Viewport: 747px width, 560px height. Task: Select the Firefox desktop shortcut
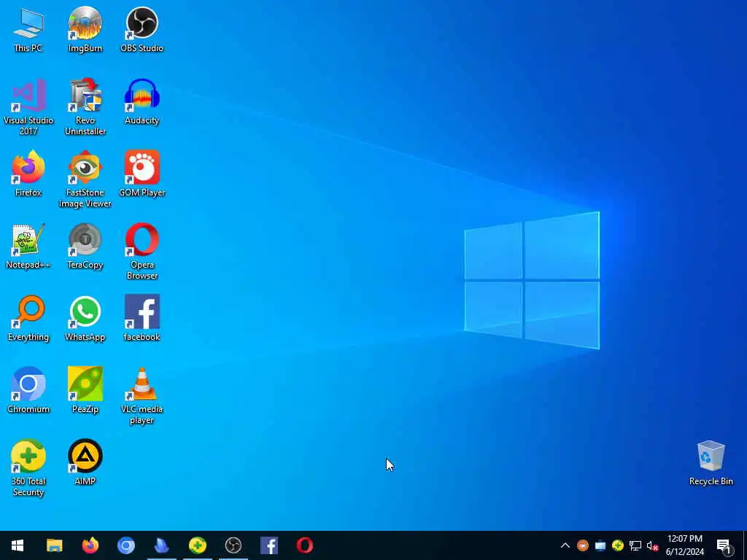pyautogui.click(x=28, y=174)
